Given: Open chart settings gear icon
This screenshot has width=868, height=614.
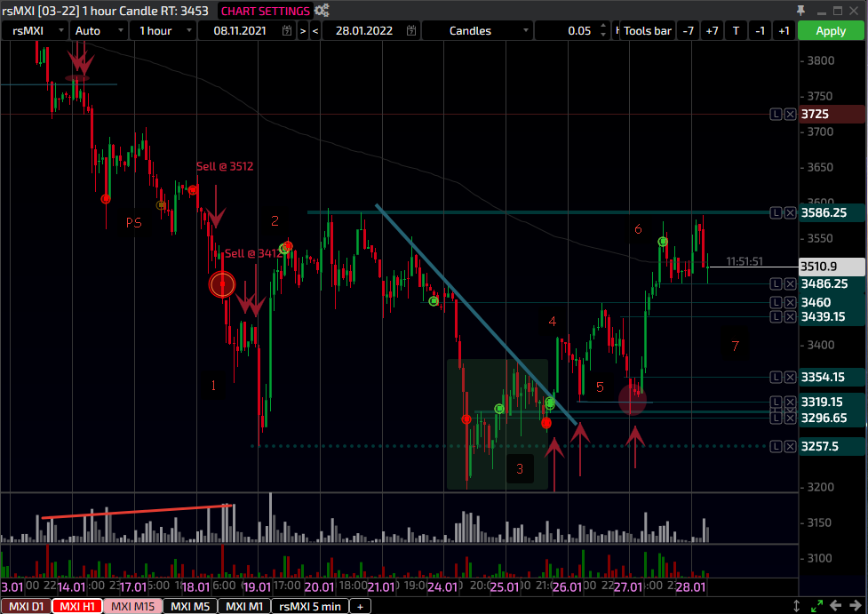Looking at the screenshot, I should [322, 10].
